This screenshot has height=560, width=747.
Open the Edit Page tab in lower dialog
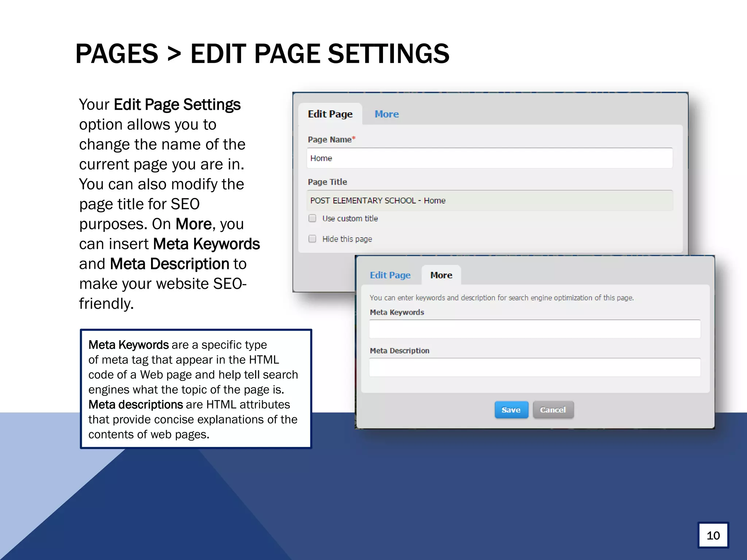coord(390,275)
